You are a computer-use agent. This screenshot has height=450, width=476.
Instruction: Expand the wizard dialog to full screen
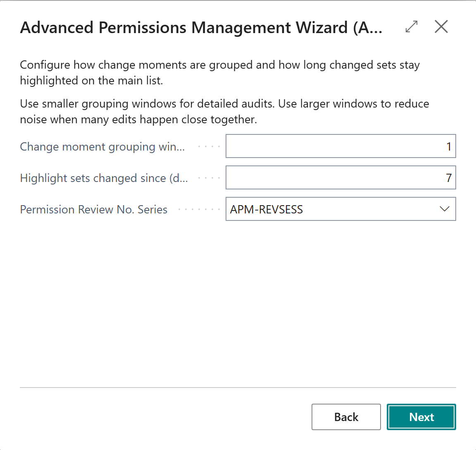point(412,27)
